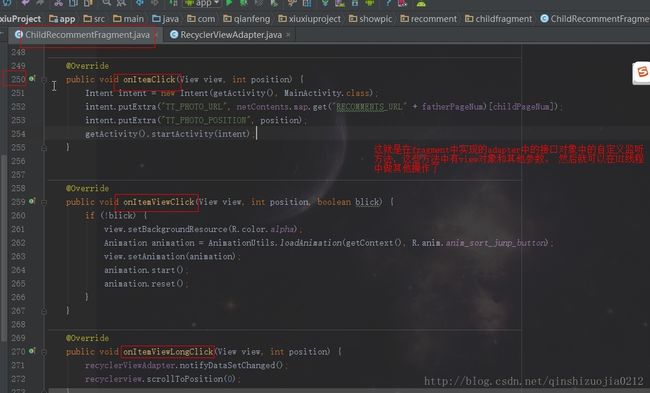Click the Debug app bug icon

[244, 3]
